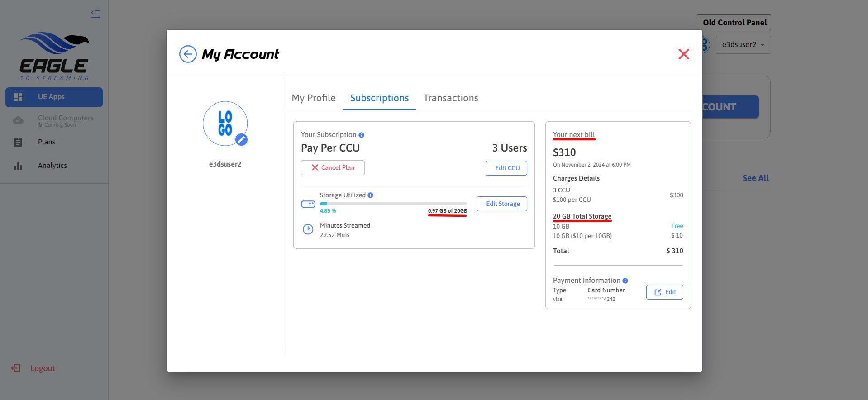Click the info icon next to Your Subscription
Viewport: 868px width, 400px height.
pyautogui.click(x=361, y=135)
